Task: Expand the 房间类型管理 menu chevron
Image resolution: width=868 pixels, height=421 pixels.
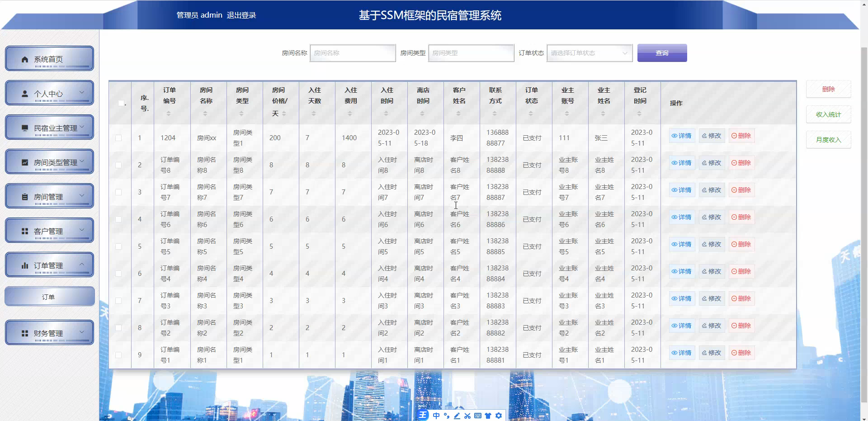Action: click(82, 161)
